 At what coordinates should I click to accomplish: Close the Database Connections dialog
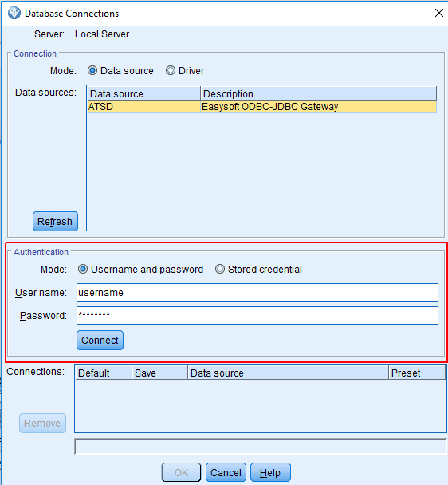[438, 13]
